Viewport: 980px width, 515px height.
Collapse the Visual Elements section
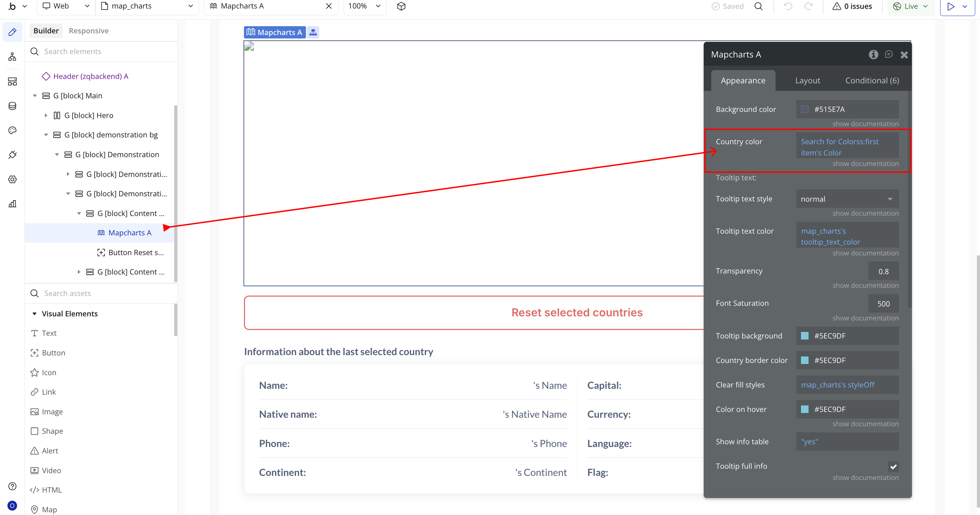(x=34, y=313)
